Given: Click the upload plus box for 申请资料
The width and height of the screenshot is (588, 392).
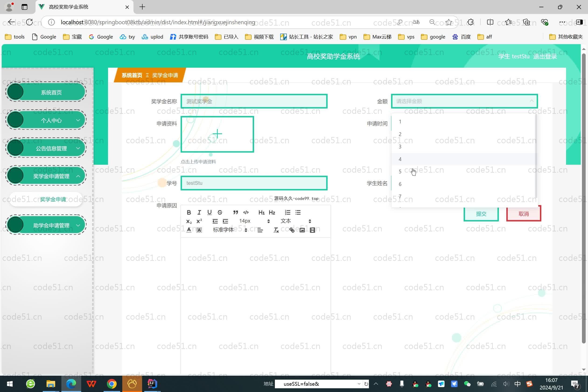Looking at the screenshot, I should tap(217, 134).
